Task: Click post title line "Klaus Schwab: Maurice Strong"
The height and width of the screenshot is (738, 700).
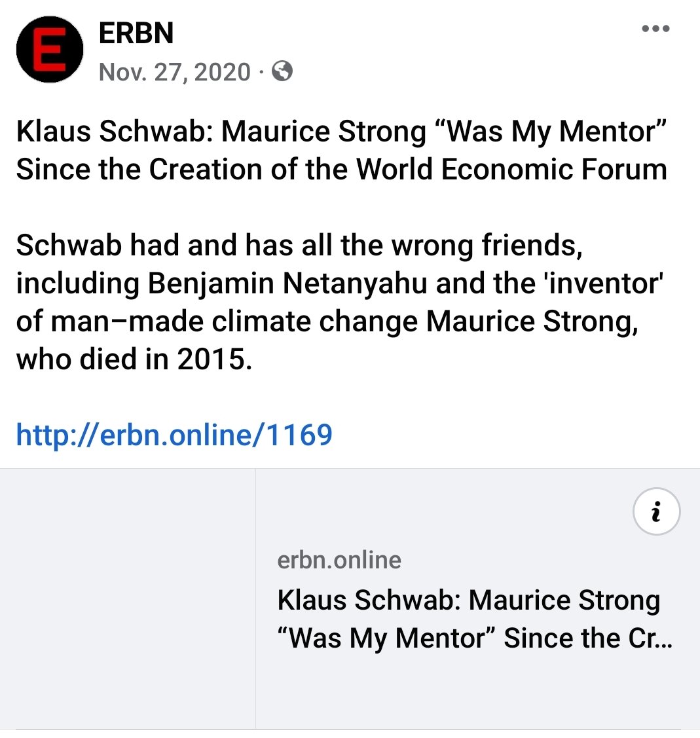Action: tap(221, 132)
